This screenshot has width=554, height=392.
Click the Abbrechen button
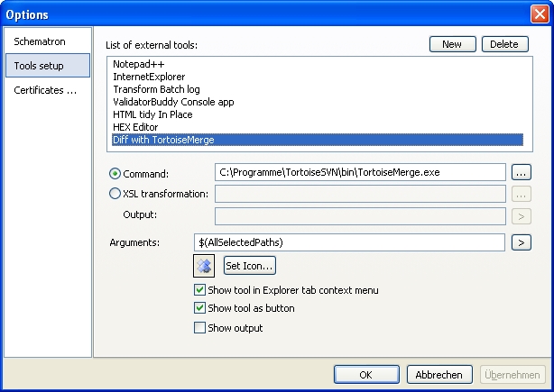coord(439,374)
